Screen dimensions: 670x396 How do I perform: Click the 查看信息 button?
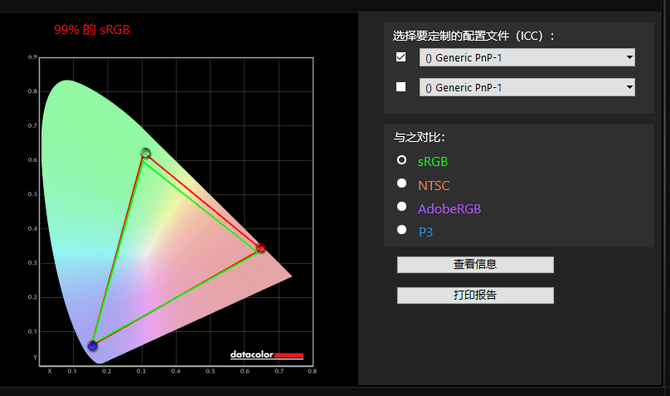click(475, 265)
